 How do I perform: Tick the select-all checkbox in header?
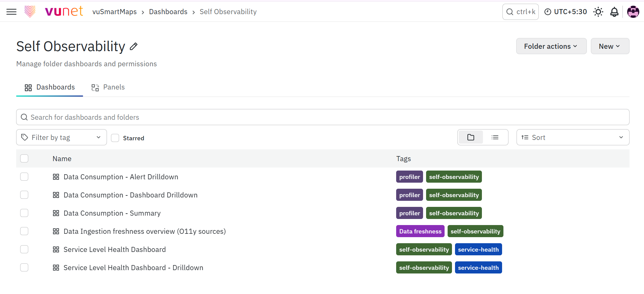(x=24, y=158)
